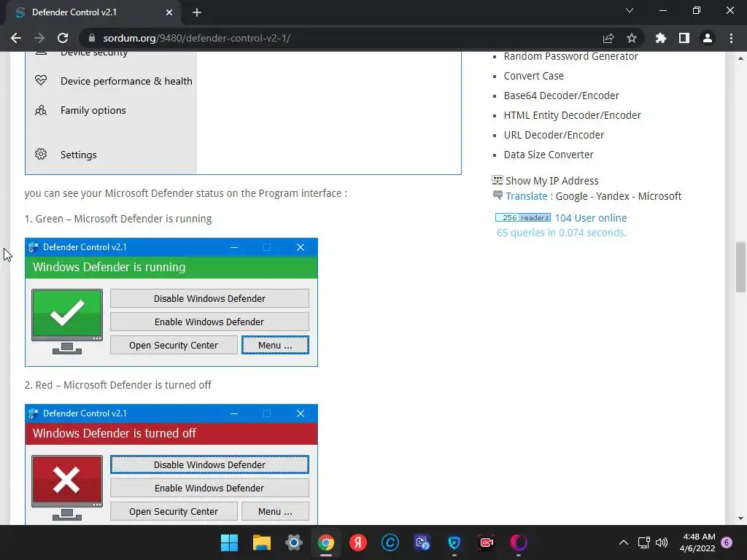
Task: Open Settings gear in taskbar
Action: pos(294,542)
